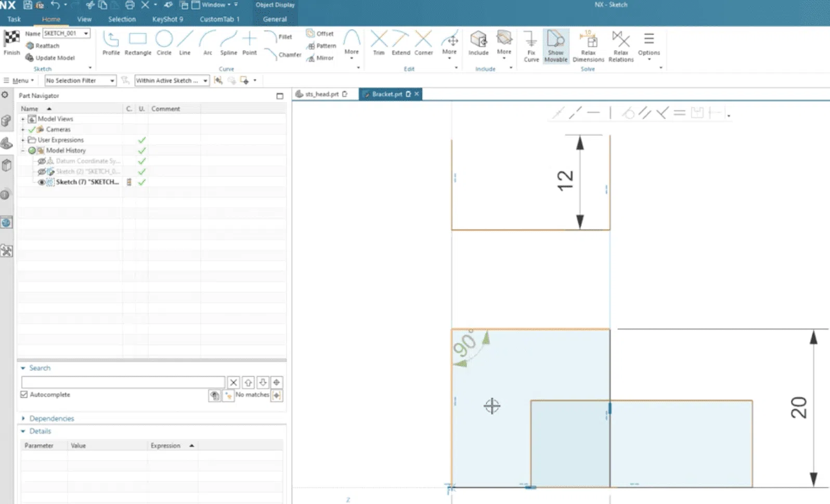The height and width of the screenshot is (504, 830).
Task: Click the Part Navigator search input field
Action: [x=123, y=382]
